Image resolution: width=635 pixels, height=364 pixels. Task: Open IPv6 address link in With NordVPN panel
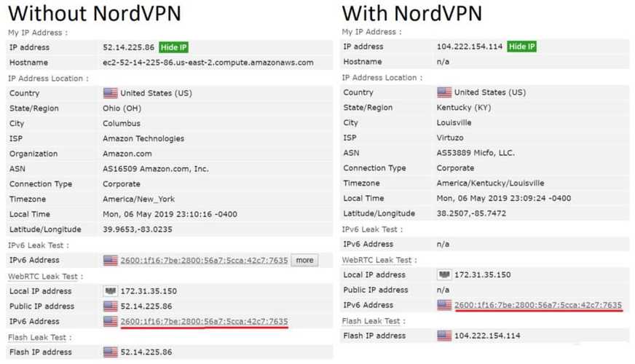[538, 305]
